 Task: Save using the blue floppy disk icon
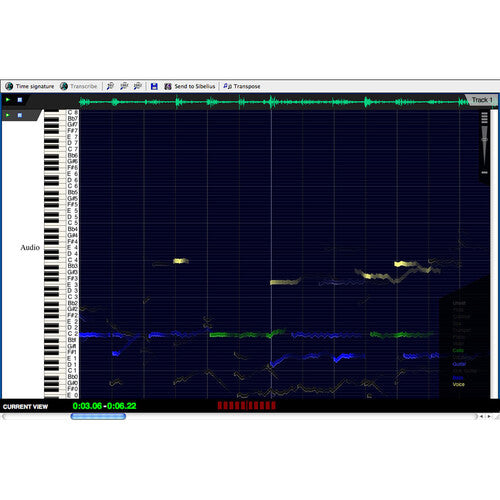pyautogui.click(x=154, y=87)
